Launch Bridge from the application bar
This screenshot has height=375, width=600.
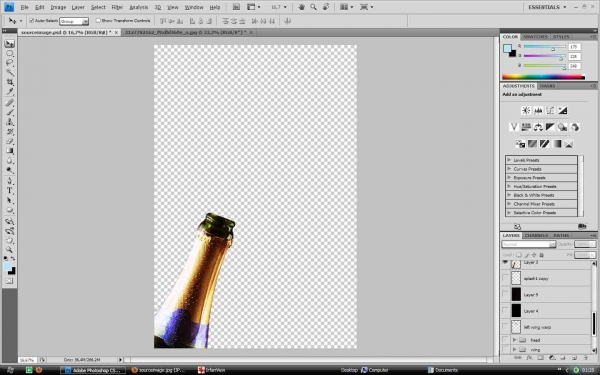pyautogui.click(x=236, y=7)
